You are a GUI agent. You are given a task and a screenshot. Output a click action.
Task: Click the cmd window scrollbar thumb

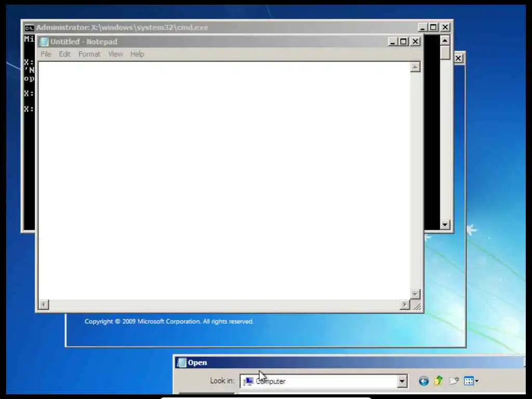[x=445, y=53]
